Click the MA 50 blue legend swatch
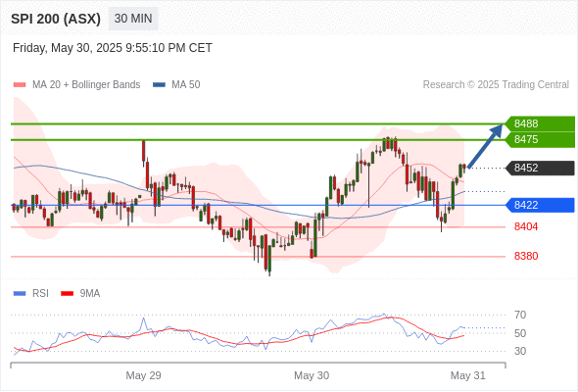Image resolution: width=578 pixels, height=392 pixels. 159,85
